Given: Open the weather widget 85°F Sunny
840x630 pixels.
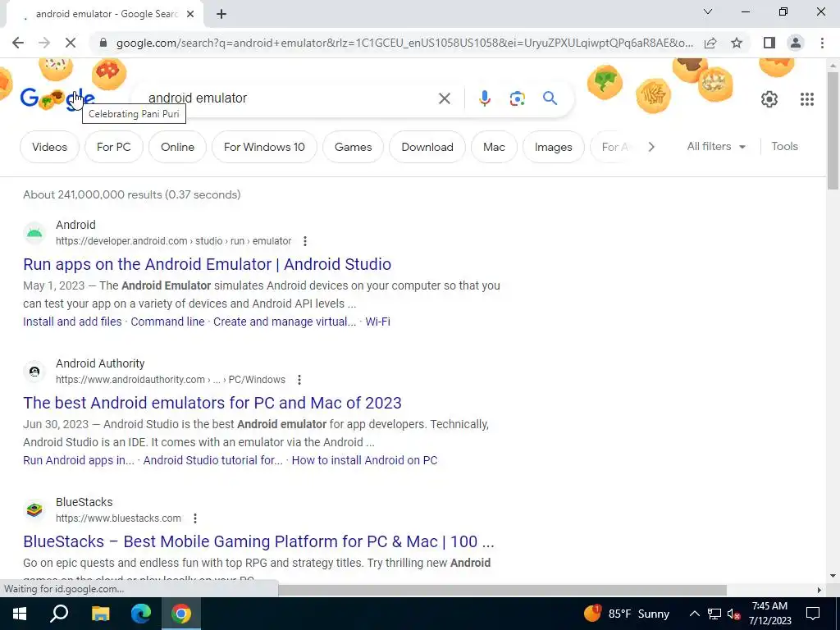Looking at the screenshot, I should [x=626, y=614].
